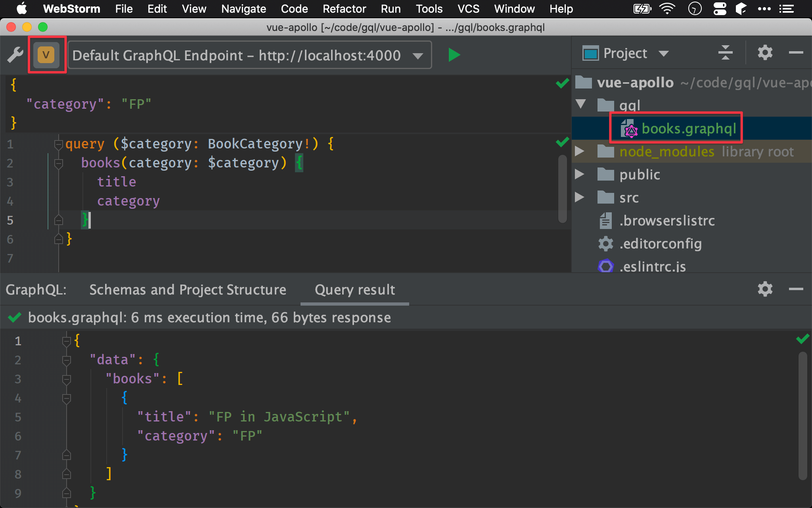This screenshot has width=812, height=508.
Task: Click the battery charging status icon
Action: (x=642, y=9)
